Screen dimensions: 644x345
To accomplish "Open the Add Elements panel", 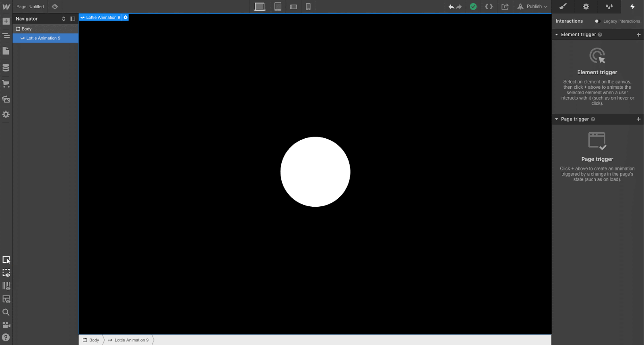I will (x=6, y=21).
